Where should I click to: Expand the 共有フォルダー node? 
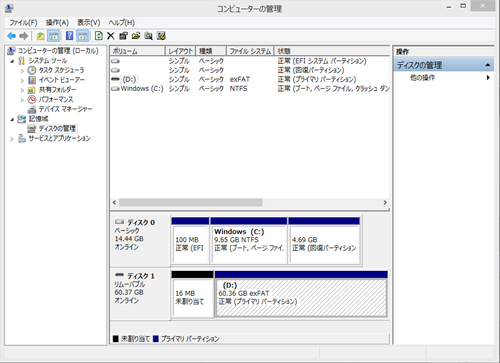click(23, 90)
